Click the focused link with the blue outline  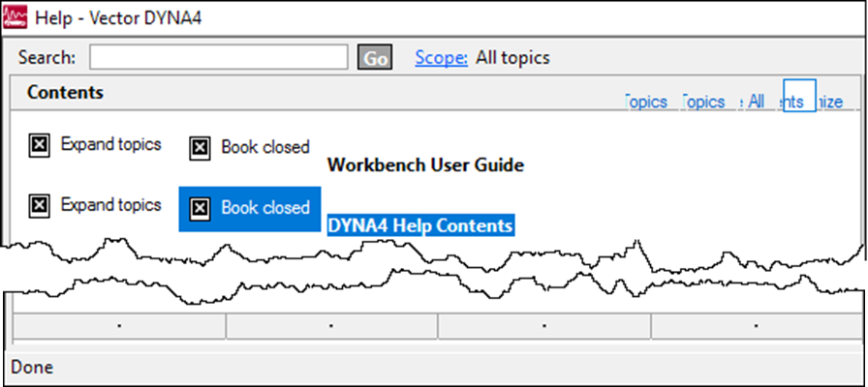pos(798,98)
